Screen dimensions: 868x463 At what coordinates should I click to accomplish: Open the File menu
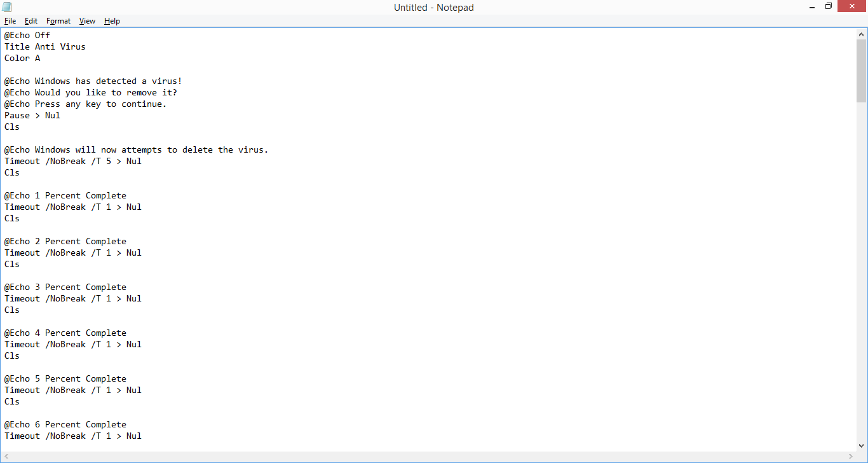tap(10, 21)
